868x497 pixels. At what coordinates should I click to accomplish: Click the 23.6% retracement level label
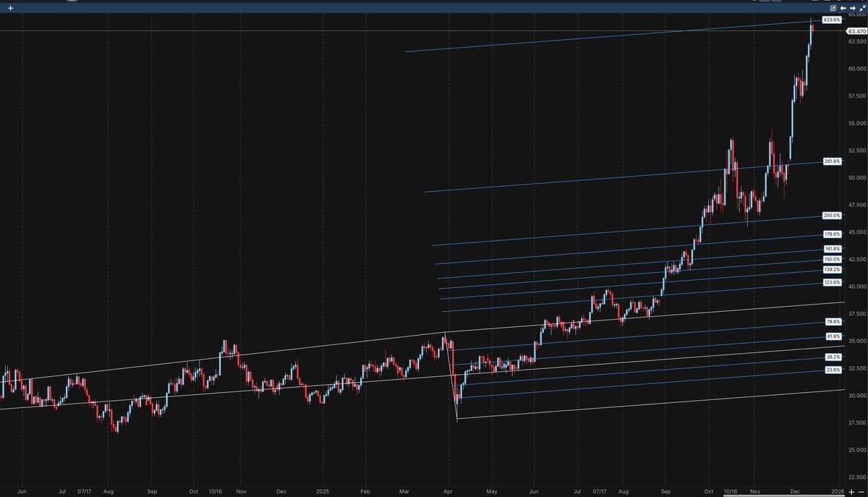pyautogui.click(x=833, y=370)
